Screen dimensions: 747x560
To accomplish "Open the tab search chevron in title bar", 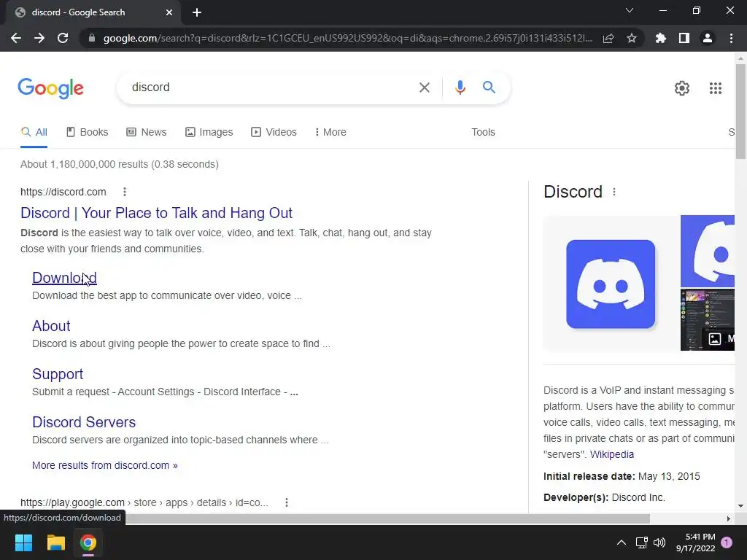I will 630,10.
